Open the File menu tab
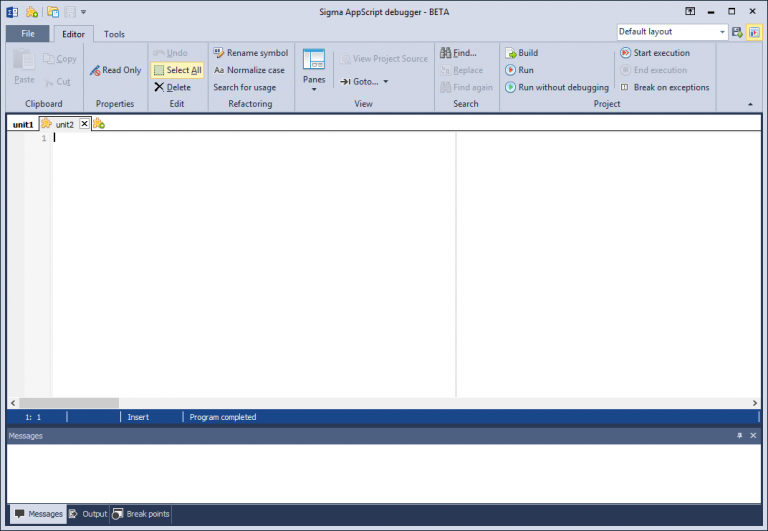 point(28,34)
